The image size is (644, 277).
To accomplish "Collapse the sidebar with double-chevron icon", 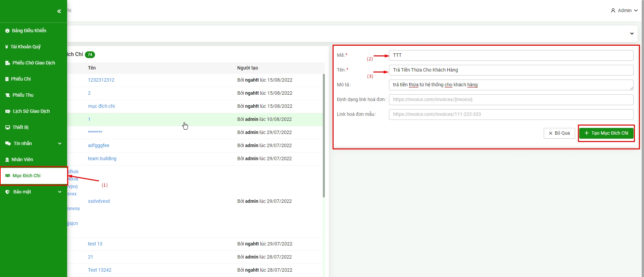I will (59, 11).
